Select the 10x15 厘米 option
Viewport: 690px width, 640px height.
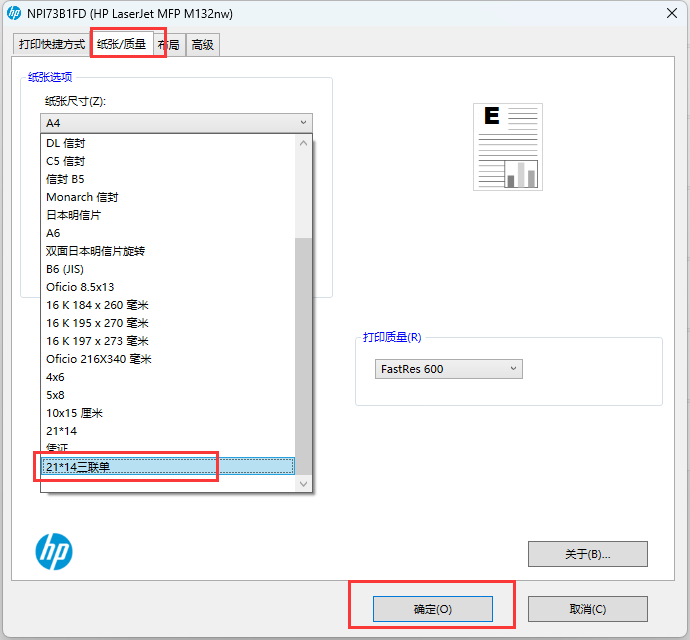pyautogui.click(x=75, y=413)
